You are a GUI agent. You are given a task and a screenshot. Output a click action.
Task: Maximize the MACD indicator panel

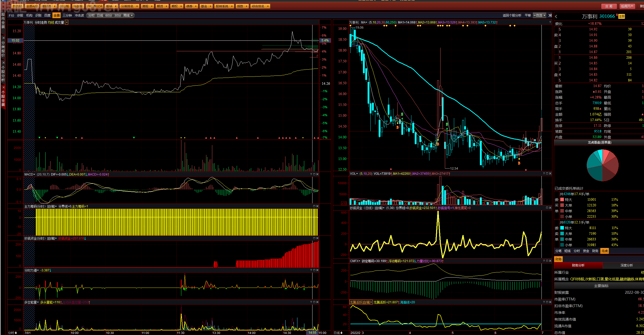point(314,174)
